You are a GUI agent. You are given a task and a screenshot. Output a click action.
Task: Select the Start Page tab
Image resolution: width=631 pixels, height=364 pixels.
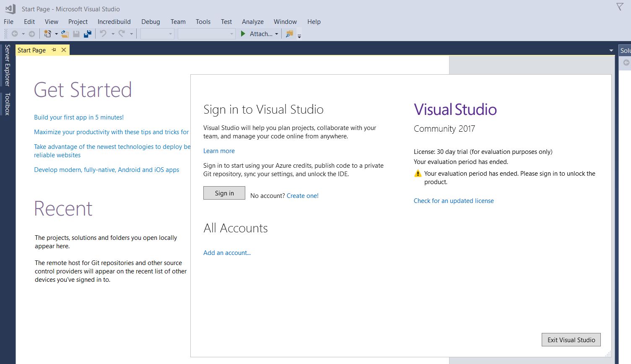pyautogui.click(x=32, y=50)
